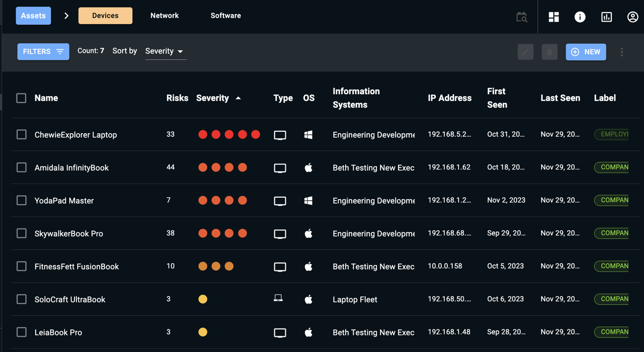Switch to the Software tab
This screenshot has width=644, height=352.
(225, 16)
